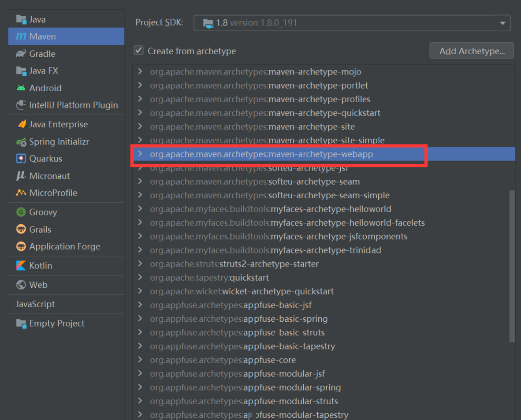Viewport: 521px width, 420px height.
Task: Expand softeu-archetype-seam node
Action: pos(140,181)
